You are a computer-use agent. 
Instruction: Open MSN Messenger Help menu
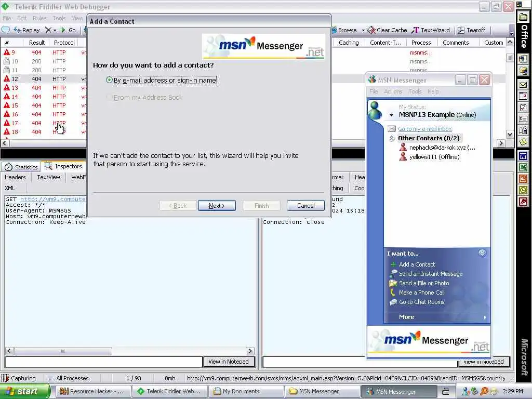(433, 91)
